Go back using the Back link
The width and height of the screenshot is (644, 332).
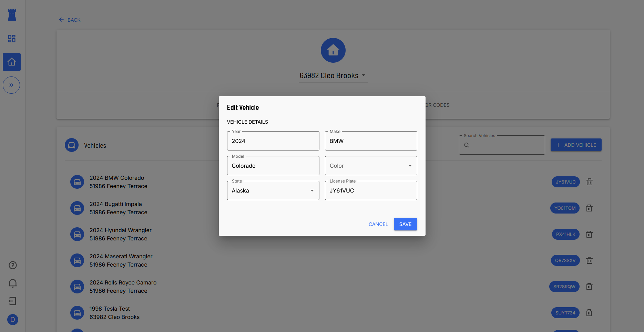pos(70,20)
